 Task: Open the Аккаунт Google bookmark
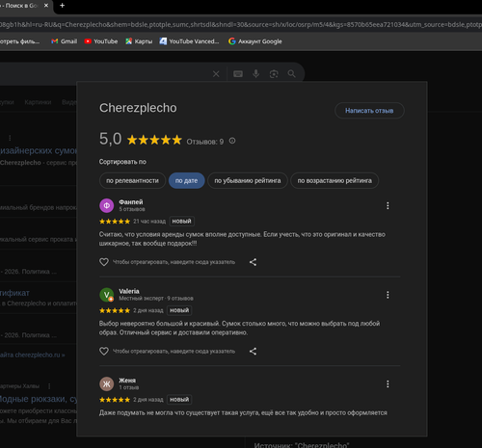pos(255,41)
